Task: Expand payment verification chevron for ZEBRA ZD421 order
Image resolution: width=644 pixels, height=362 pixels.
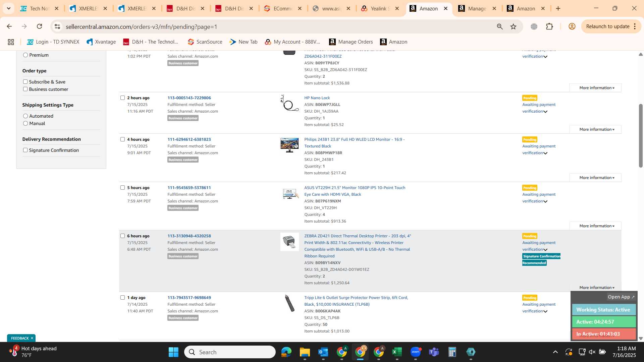Action: coord(545,250)
